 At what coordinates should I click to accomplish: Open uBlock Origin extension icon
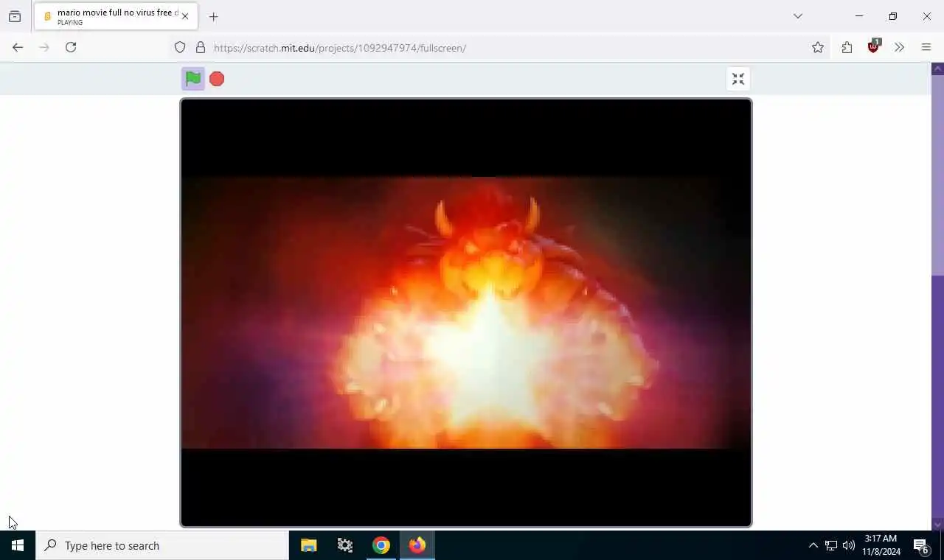coord(874,47)
